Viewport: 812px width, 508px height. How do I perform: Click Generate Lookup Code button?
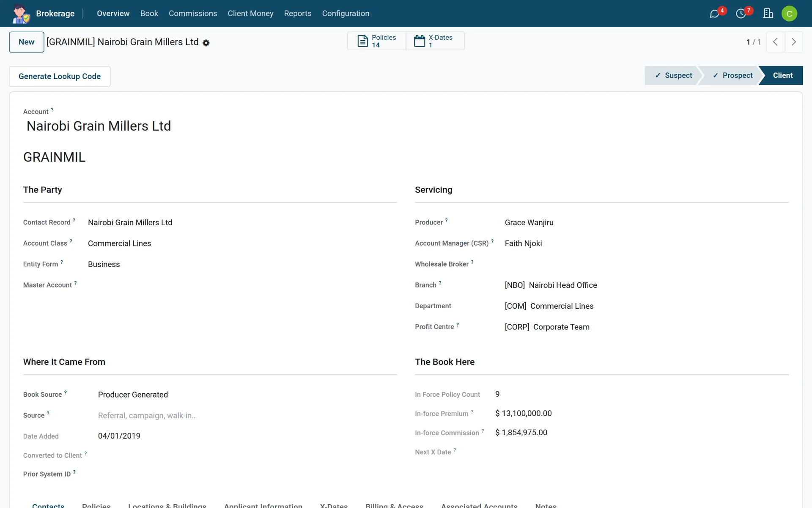(x=60, y=77)
